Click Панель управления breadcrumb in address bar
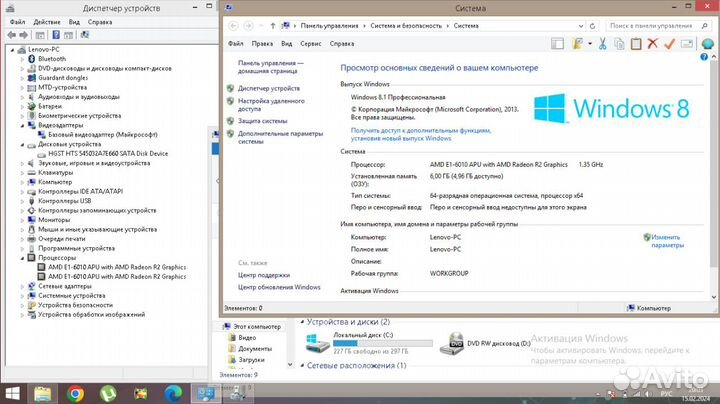The image size is (720, 404). (x=329, y=26)
